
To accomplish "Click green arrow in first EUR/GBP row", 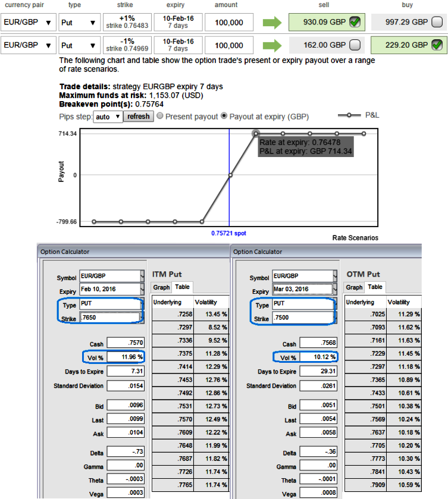I will point(273,23).
